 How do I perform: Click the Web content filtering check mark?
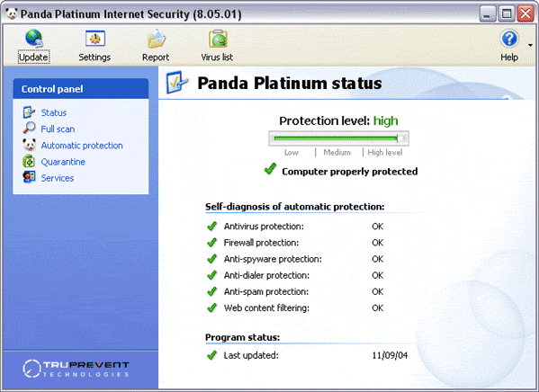212,307
